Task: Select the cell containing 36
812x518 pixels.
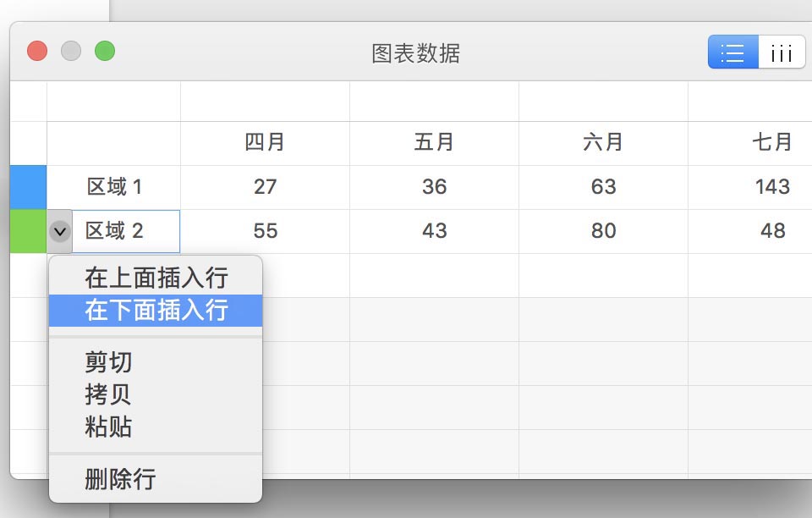Action: click(x=434, y=187)
